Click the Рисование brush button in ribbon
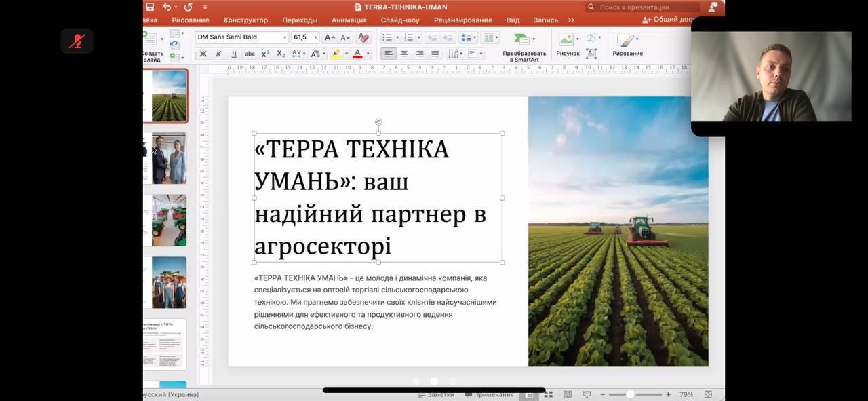Image resolution: width=868 pixels, height=401 pixels. [x=627, y=45]
